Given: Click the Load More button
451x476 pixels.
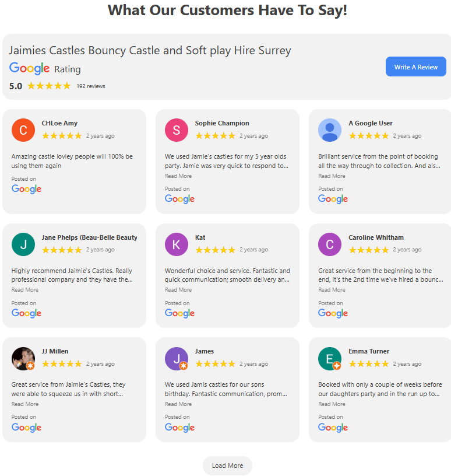Looking at the screenshot, I should (227, 466).
